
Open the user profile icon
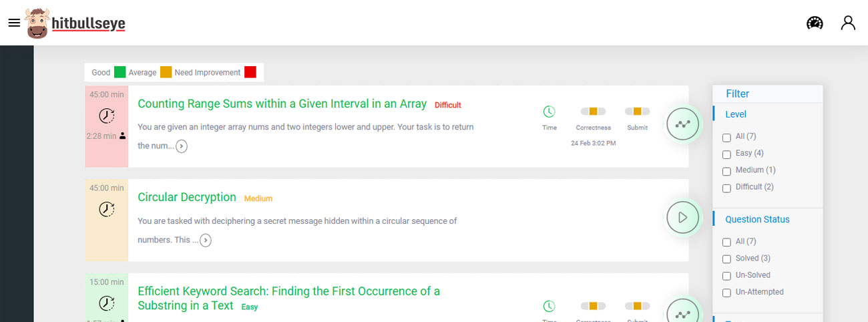click(848, 23)
